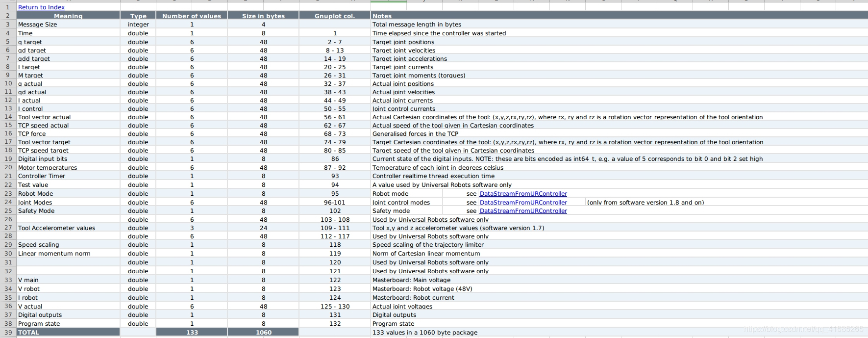Open DataStreamFromURController link in Joint control modes row
The height and width of the screenshot is (338, 868).
[x=523, y=203]
